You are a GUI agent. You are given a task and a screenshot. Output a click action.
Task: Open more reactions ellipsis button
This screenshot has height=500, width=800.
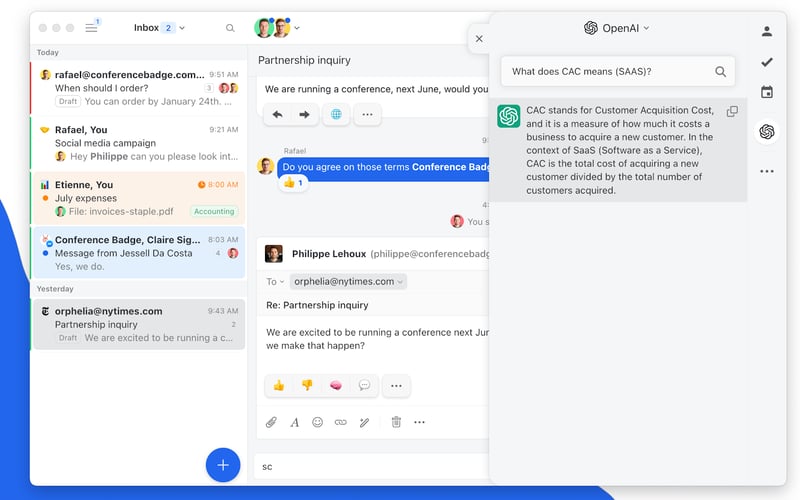pyautogui.click(x=396, y=386)
